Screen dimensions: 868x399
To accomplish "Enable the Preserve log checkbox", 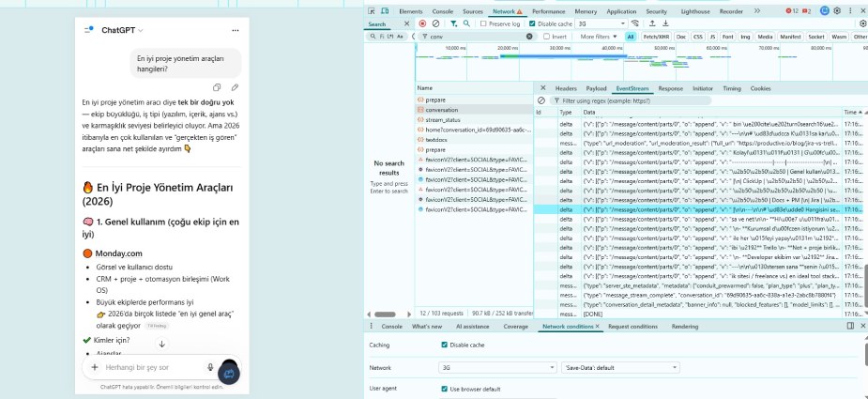I will (x=482, y=23).
